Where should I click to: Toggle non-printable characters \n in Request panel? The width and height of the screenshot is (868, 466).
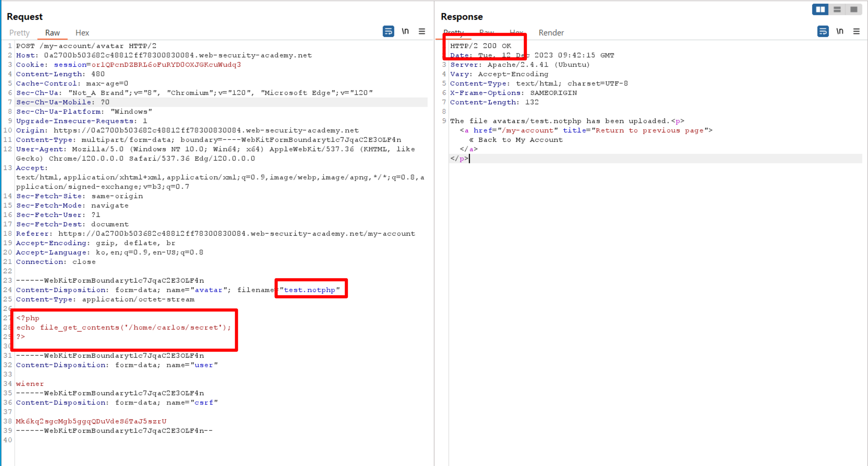coord(405,32)
